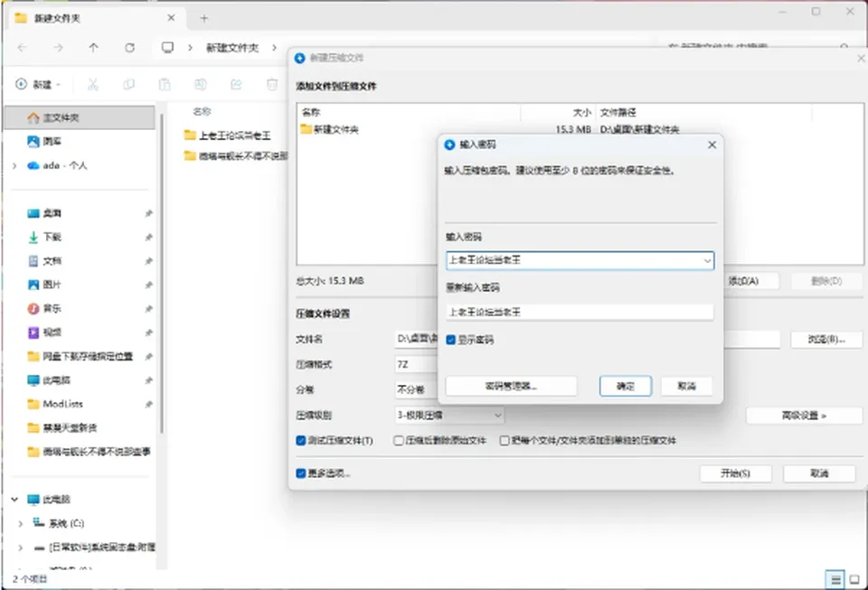Click the 2 个项目 status bar text
The height and width of the screenshot is (590, 868).
(30, 579)
